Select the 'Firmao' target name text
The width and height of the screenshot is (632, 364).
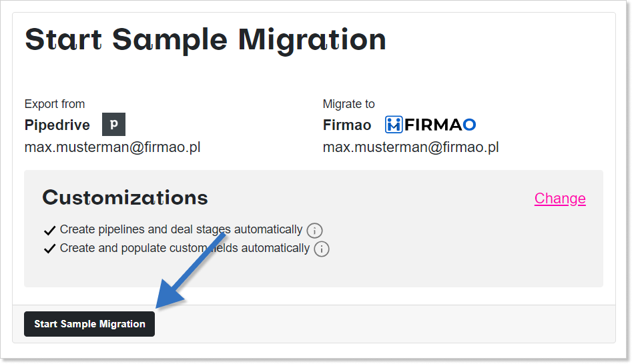tap(347, 125)
